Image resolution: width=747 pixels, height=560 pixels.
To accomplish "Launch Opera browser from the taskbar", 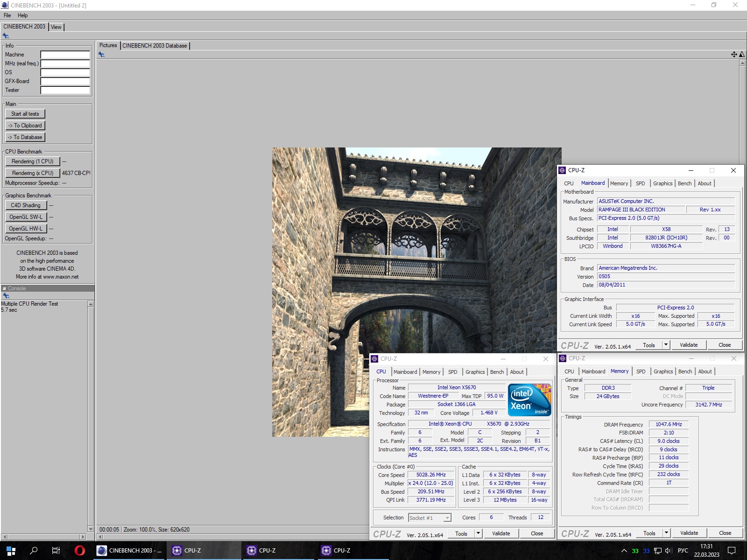I will [80, 551].
